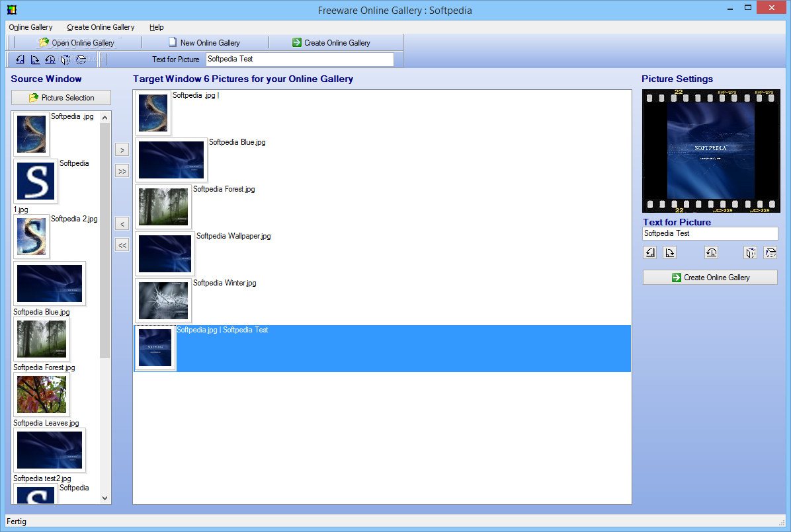Remove selected picture with < button
791x532 pixels.
122,224
